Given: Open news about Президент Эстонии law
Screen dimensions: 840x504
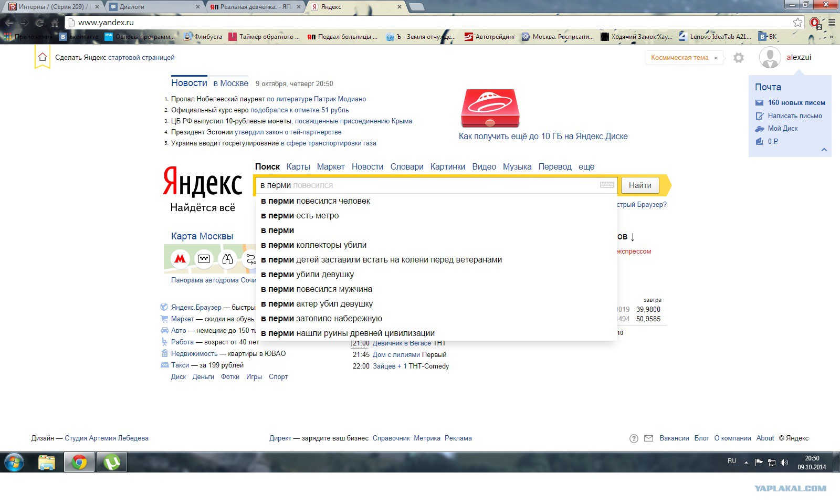Looking at the screenshot, I should (x=288, y=132).
